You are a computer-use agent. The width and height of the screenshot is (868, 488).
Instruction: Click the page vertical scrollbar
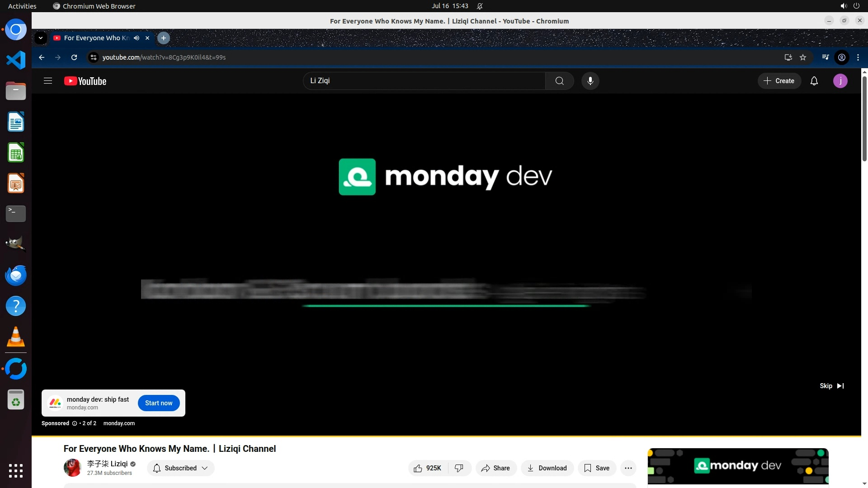[x=864, y=118]
